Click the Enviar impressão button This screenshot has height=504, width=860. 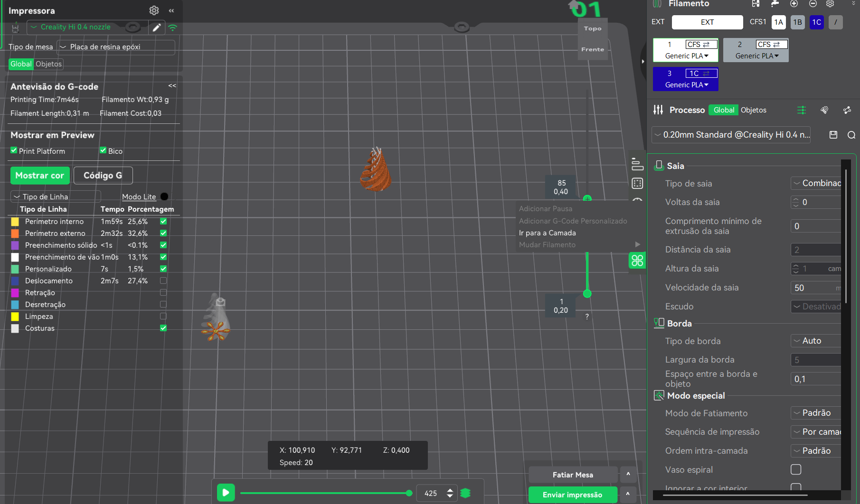pyautogui.click(x=572, y=495)
